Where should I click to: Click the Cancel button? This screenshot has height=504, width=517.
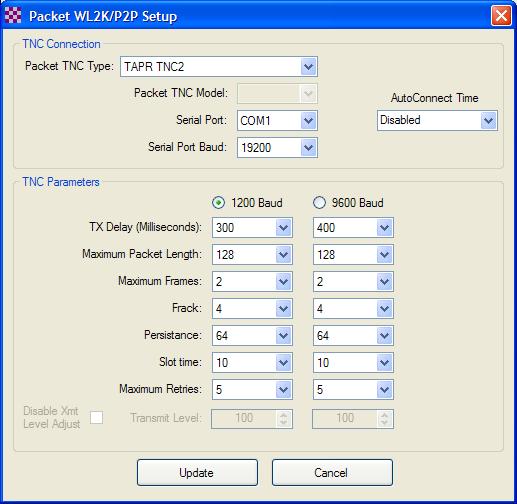[x=332, y=472]
